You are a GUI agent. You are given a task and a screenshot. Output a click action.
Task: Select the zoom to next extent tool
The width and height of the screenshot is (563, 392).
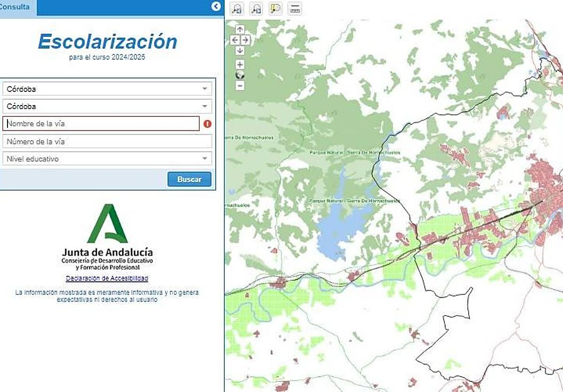pos(256,8)
